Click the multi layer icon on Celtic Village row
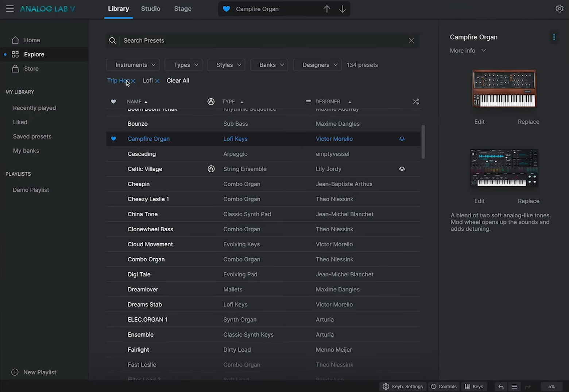Image resolution: width=569 pixels, height=392 pixels. coord(402,169)
